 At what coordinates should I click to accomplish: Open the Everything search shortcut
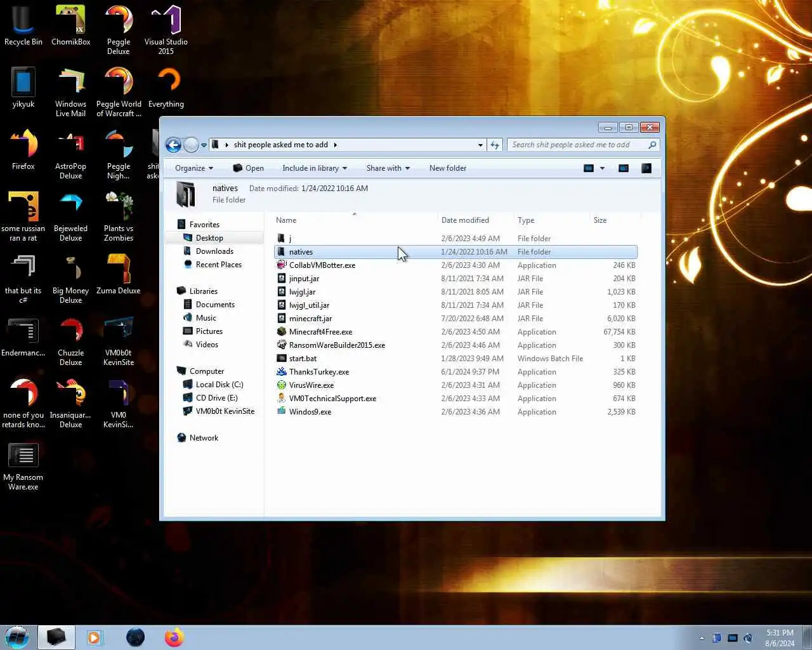166,88
